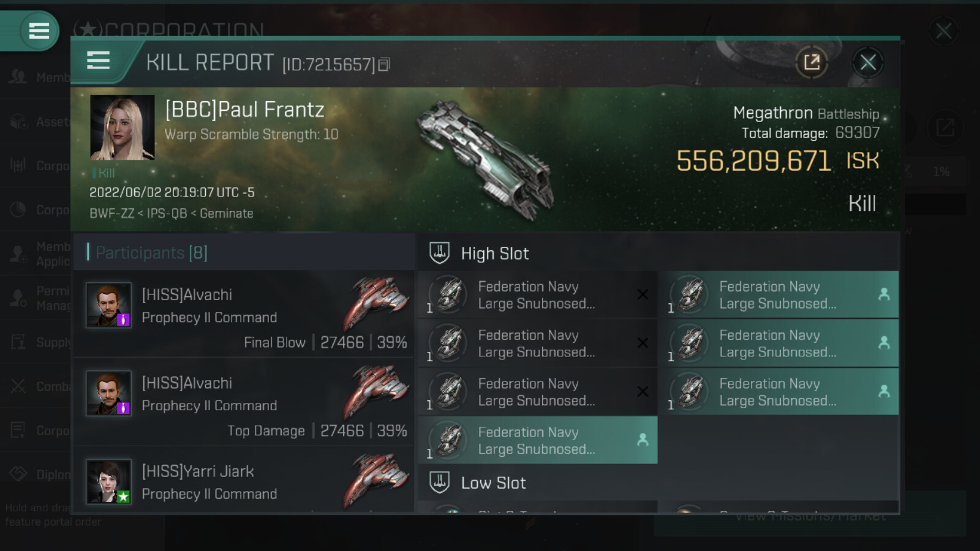Open Yarri Jiark participant portrait

click(108, 482)
